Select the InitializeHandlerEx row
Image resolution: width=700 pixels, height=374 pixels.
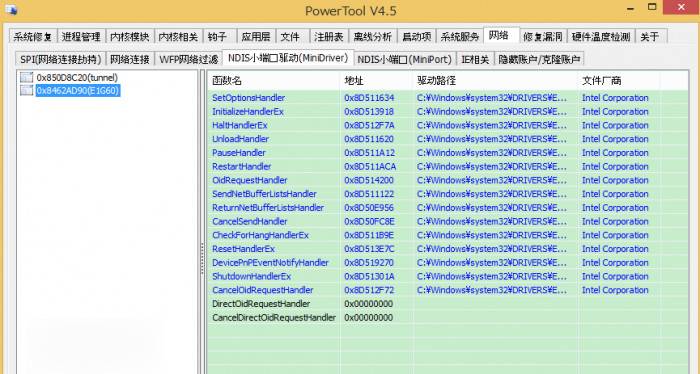(448, 112)
